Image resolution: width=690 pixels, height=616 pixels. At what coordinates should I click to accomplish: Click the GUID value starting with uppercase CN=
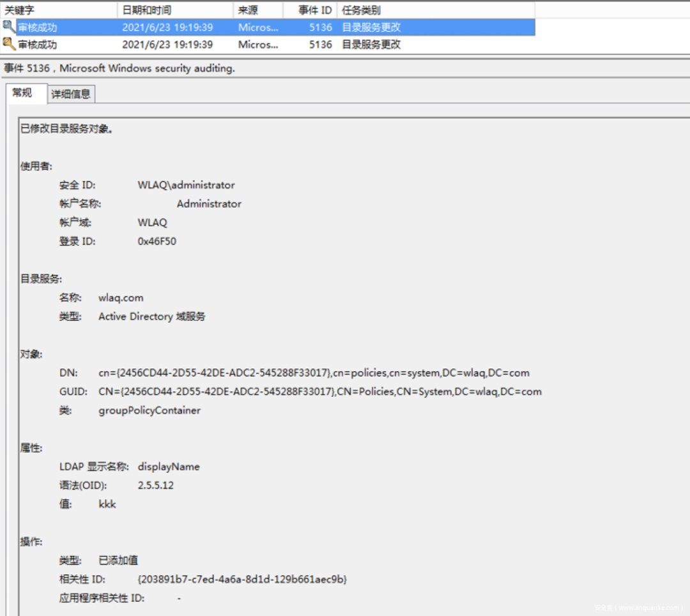point(320,392)
